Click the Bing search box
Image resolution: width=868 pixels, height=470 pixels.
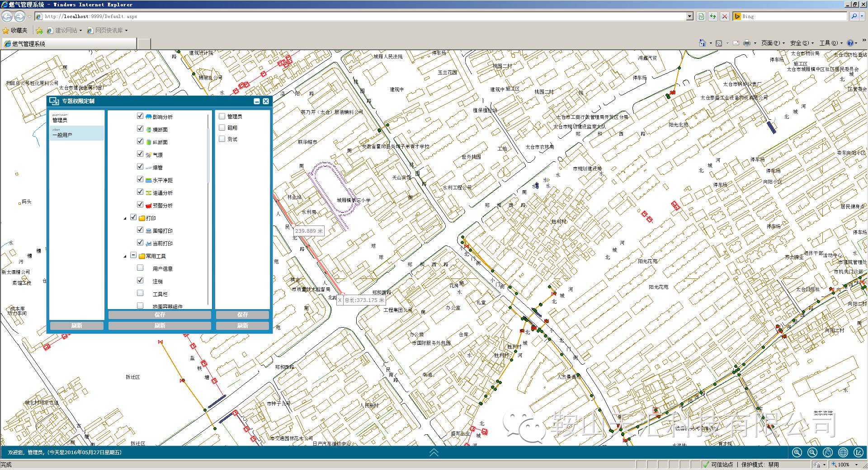[793, 16]
